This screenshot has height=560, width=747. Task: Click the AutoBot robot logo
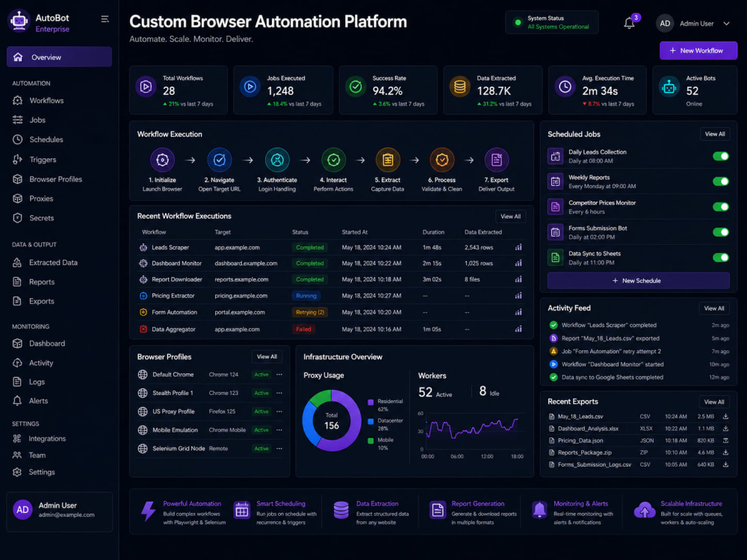[19, 22]
